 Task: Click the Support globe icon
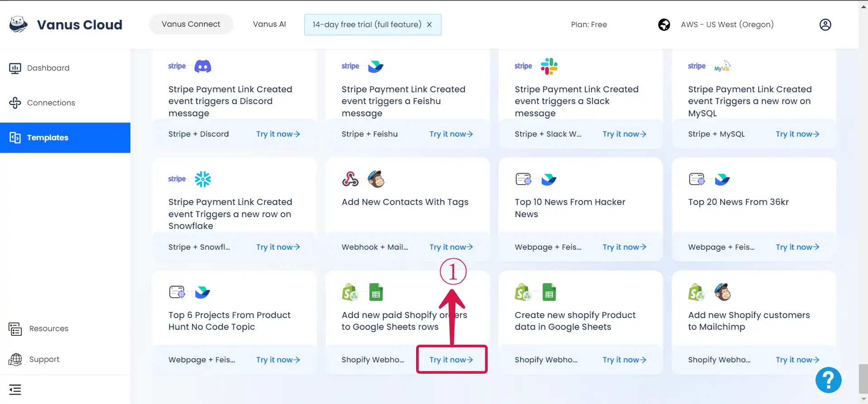[x=15, y=359]
